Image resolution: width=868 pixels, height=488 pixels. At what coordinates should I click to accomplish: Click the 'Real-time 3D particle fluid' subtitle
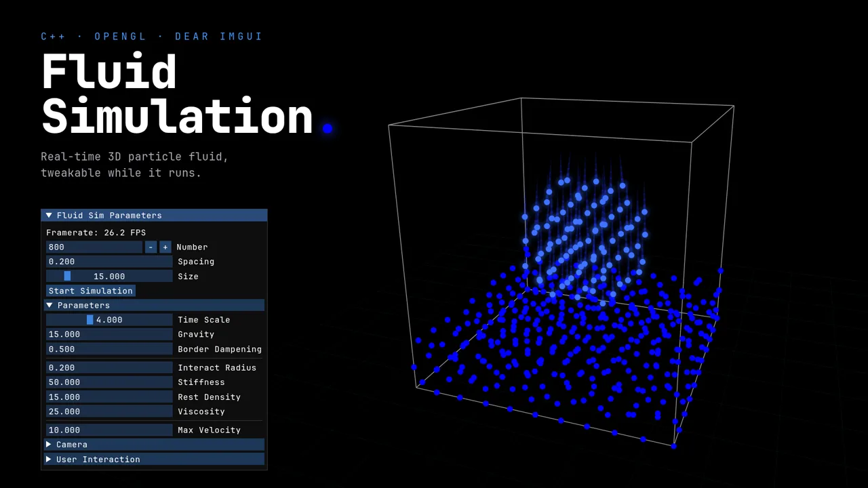[134, 165]
